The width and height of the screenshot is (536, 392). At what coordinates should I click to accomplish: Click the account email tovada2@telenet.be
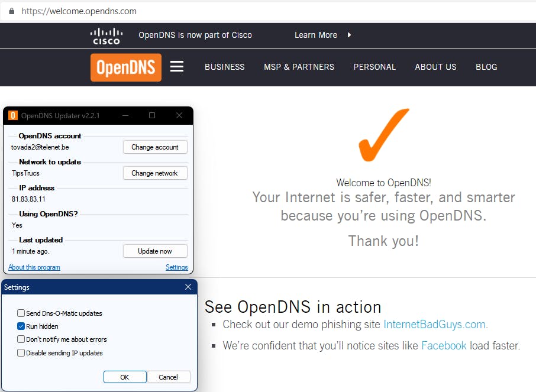click(x=40, y=147)
